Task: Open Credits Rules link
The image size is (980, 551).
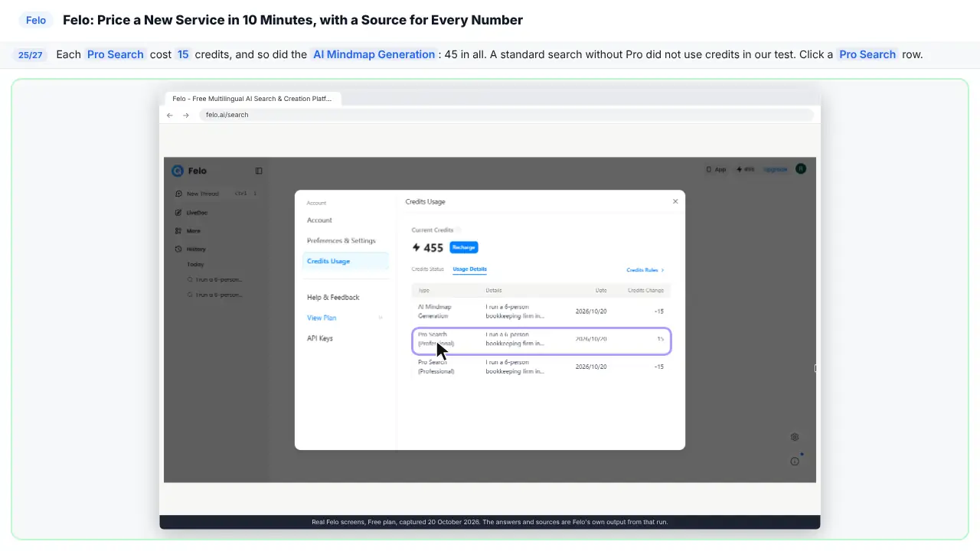Action: 645,270
